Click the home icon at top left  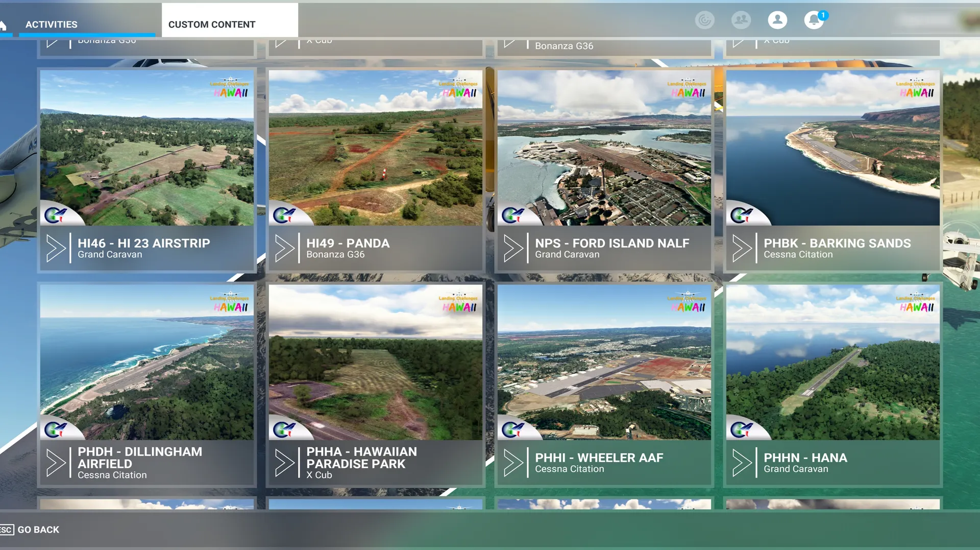pyautogui.click(x=4, y=25)
